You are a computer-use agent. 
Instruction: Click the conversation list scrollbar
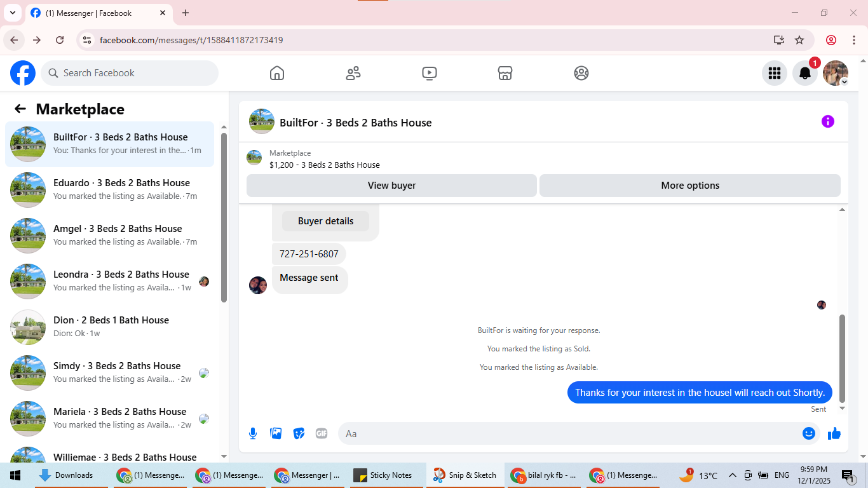coord(224,217)
